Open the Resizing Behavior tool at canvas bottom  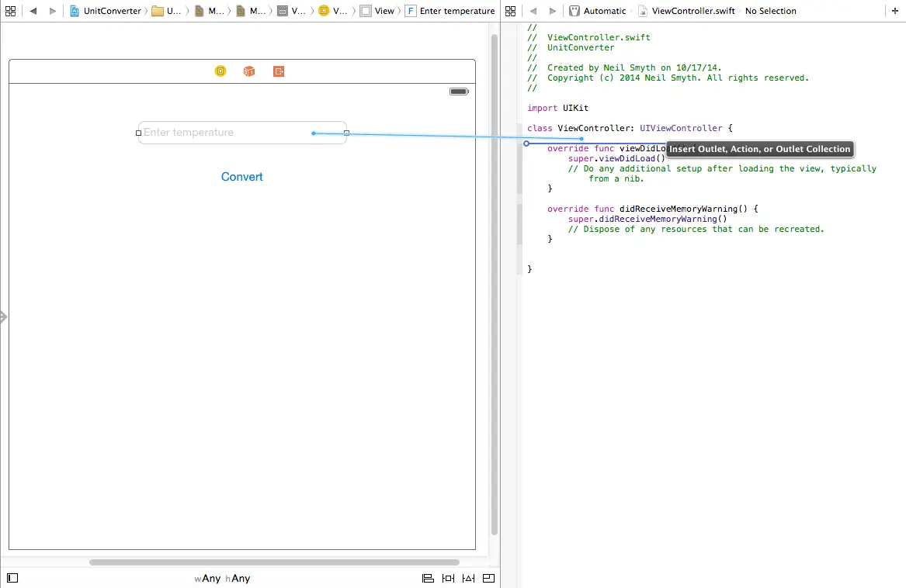488,578
